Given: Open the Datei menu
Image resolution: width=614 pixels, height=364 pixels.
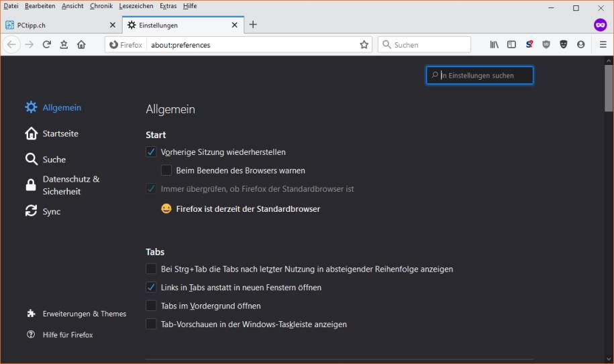Looking at the screenshot, I should [11, 6].
